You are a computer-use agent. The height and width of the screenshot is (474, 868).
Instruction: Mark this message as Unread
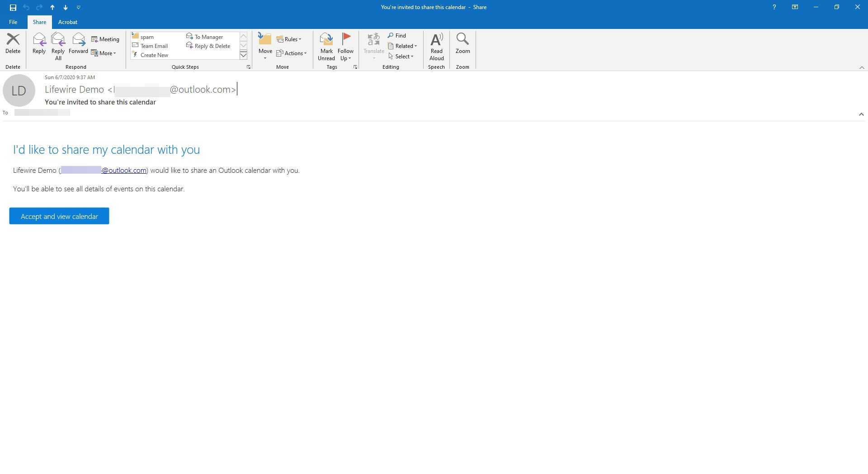326,47
